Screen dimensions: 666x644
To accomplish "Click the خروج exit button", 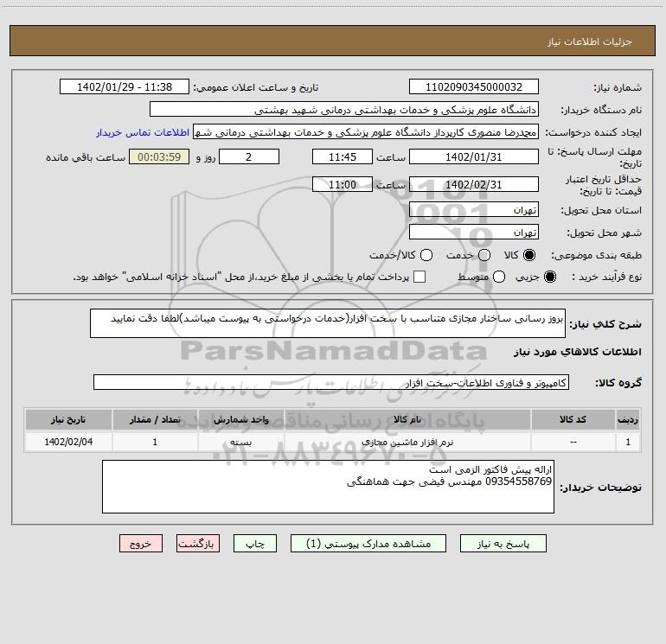I will pyautogui.click(x=141, y=544).
